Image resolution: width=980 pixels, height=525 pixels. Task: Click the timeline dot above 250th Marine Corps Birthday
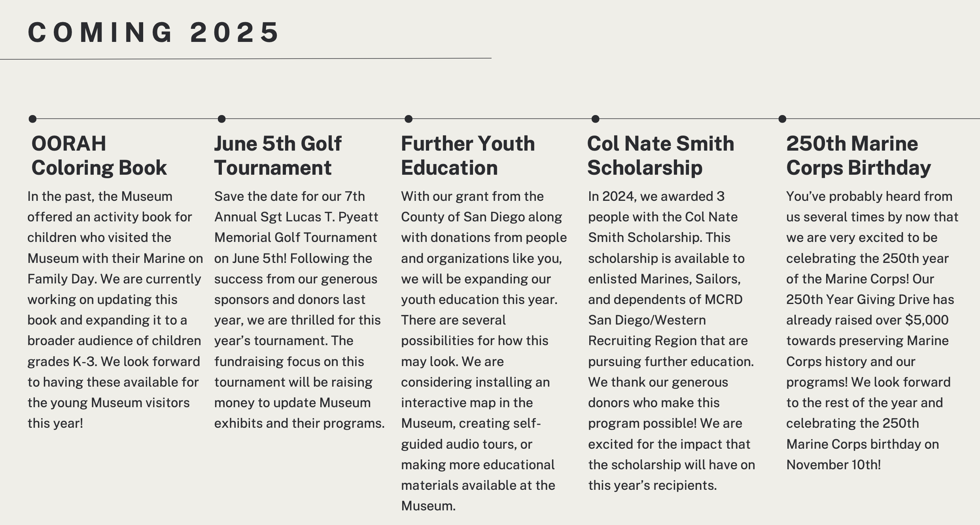(x=782, y=119)
